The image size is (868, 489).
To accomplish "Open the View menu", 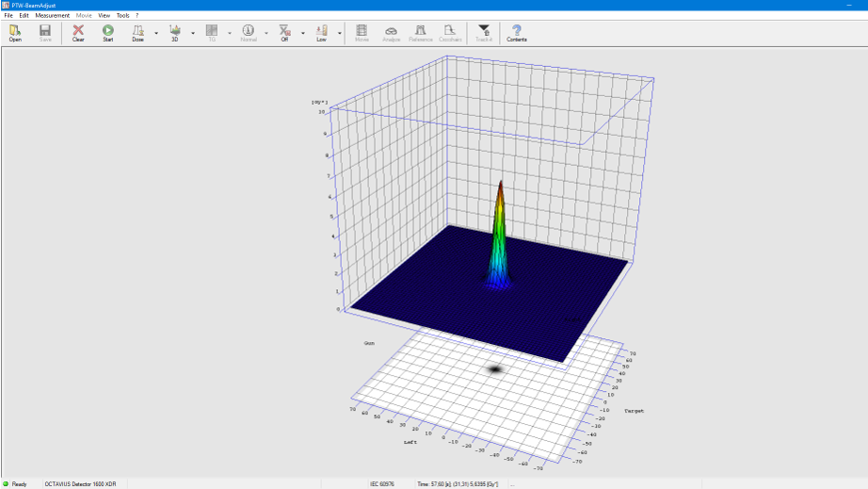I will (104, 15).
